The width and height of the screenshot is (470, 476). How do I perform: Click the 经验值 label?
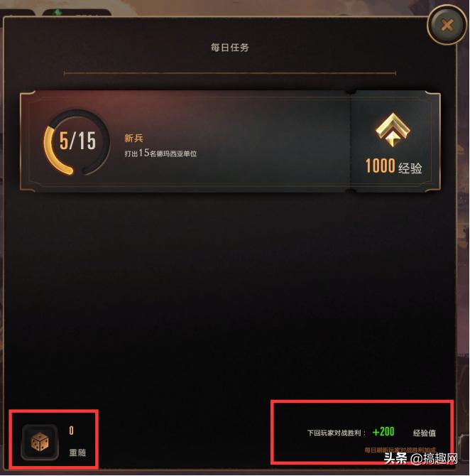pyautogui.click(x=424, y=433)
